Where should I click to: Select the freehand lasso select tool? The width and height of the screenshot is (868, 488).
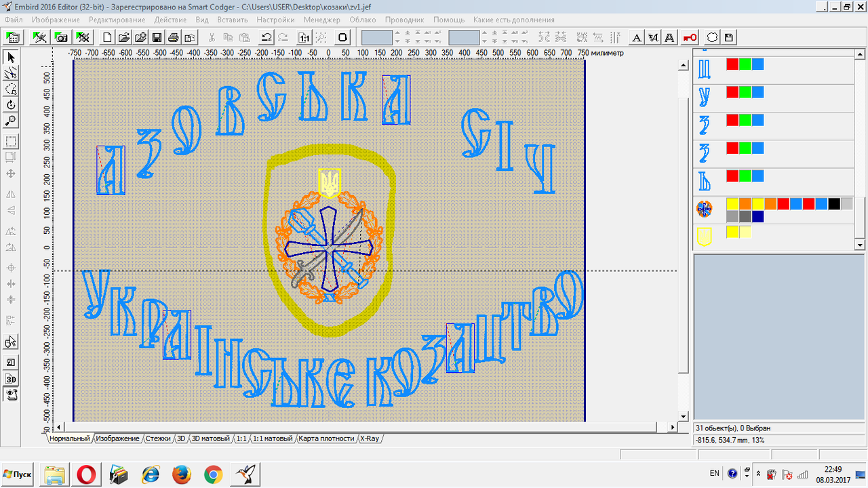click(11, 89)
